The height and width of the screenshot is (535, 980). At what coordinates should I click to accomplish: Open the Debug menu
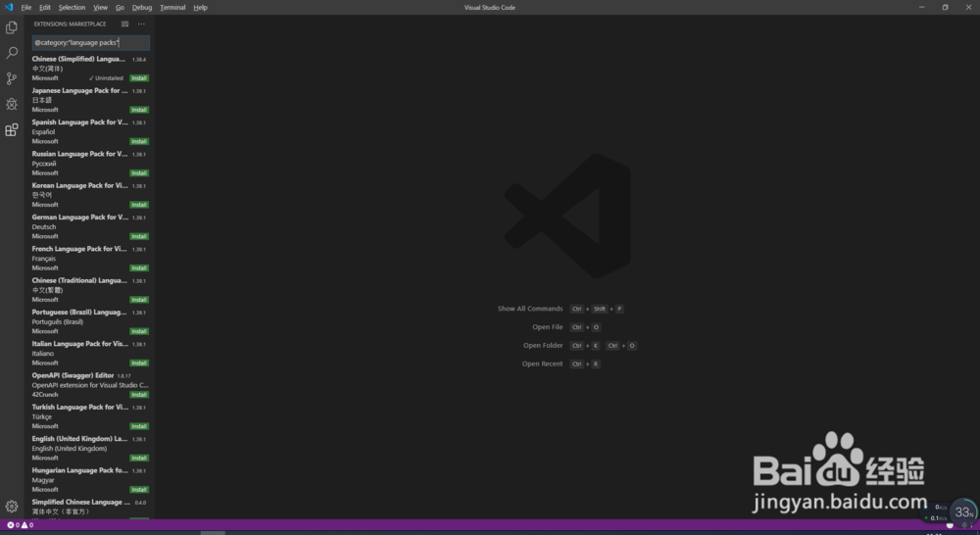[x=142, y=8]
